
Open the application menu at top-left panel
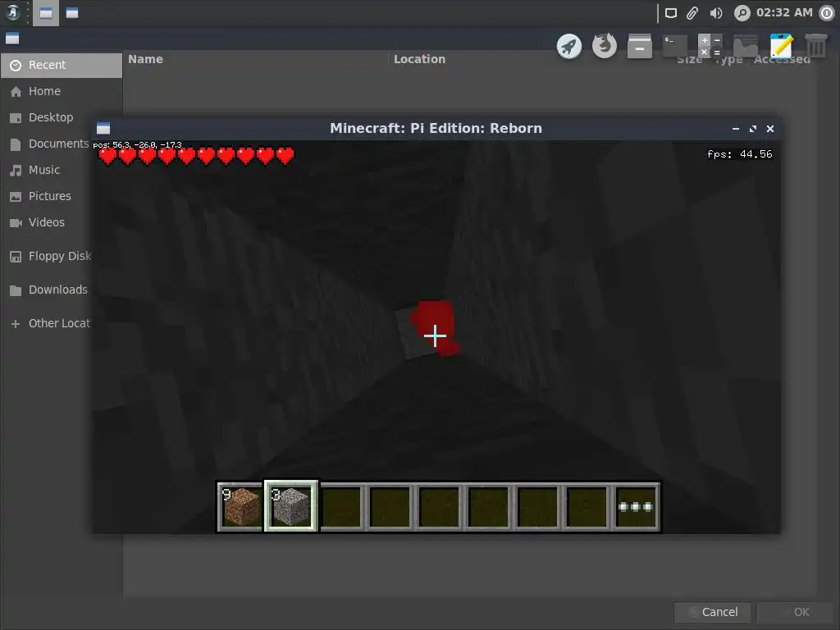point(13,13)
